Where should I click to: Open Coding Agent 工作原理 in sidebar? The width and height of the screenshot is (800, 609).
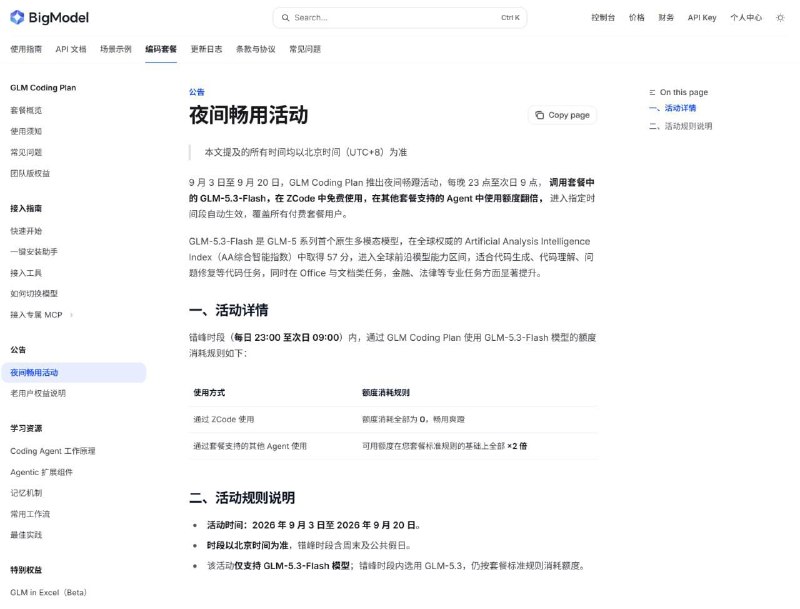click(53, 451)
